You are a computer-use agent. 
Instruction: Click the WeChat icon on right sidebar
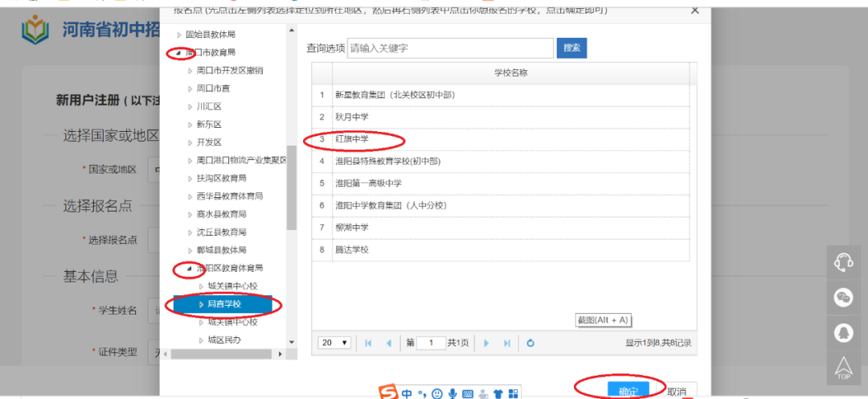(x=843, y=297)
